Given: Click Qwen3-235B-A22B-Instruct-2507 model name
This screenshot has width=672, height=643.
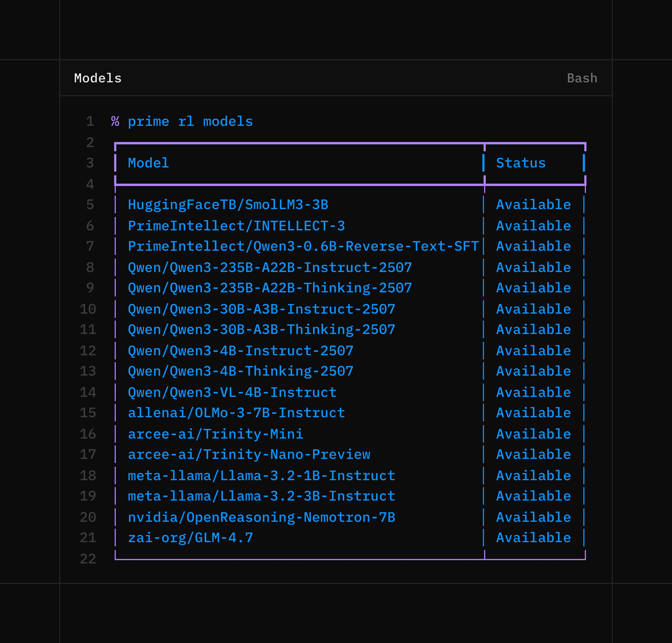Looking at the screenshot, I should click(270, 267).
